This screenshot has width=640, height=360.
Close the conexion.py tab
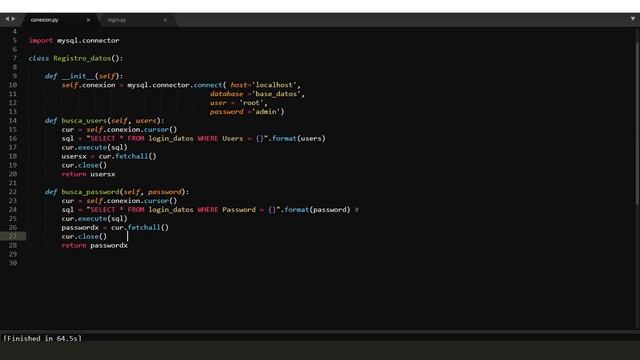(88, 20)
